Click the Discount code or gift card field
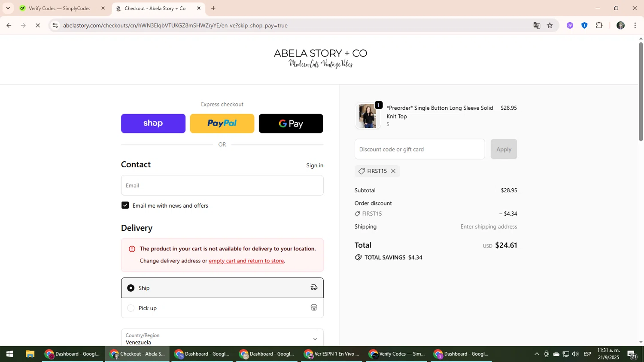The width and height of the screenshot is (644, 362). [x=419, y=149]
